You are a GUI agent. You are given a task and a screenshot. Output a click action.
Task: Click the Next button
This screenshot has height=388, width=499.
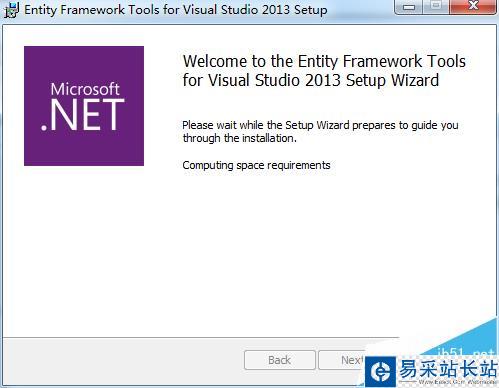[342, 360]
